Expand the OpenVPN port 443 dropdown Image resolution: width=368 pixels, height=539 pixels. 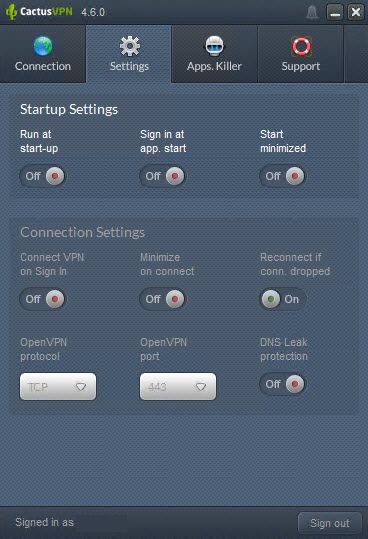point(178,387)
